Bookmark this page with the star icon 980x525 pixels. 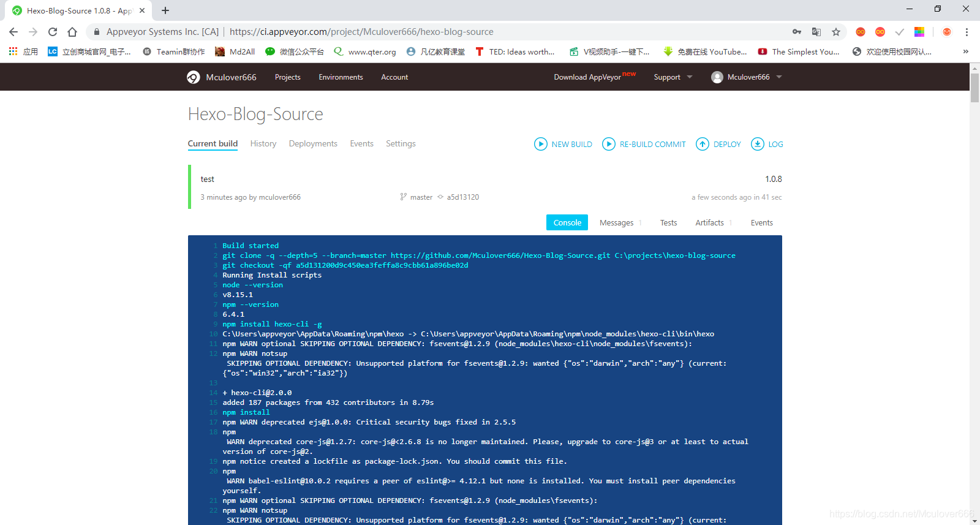[836, 32]
